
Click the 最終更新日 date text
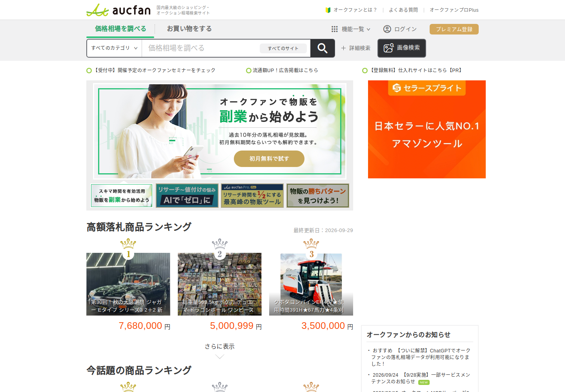[x=323, y=230]
